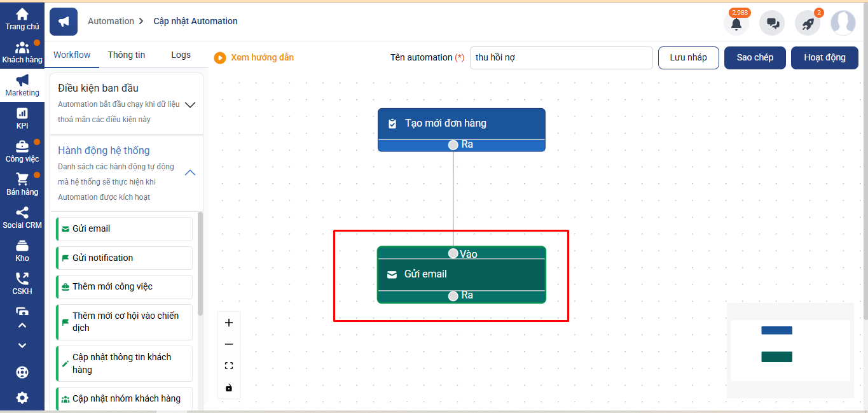Screen dimensions: 868x413
Task: Click the Hoạt động button
Action: (x=824, y=57)
